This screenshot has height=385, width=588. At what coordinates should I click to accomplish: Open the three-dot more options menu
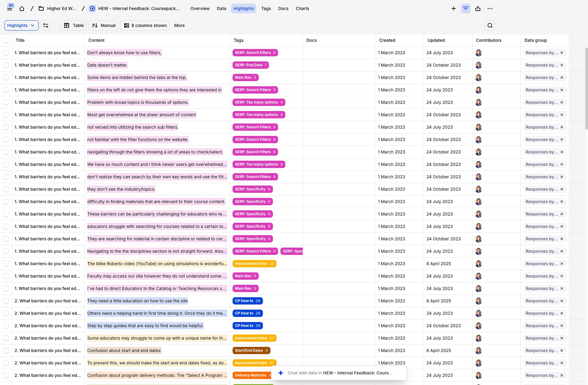pos(490,8)
